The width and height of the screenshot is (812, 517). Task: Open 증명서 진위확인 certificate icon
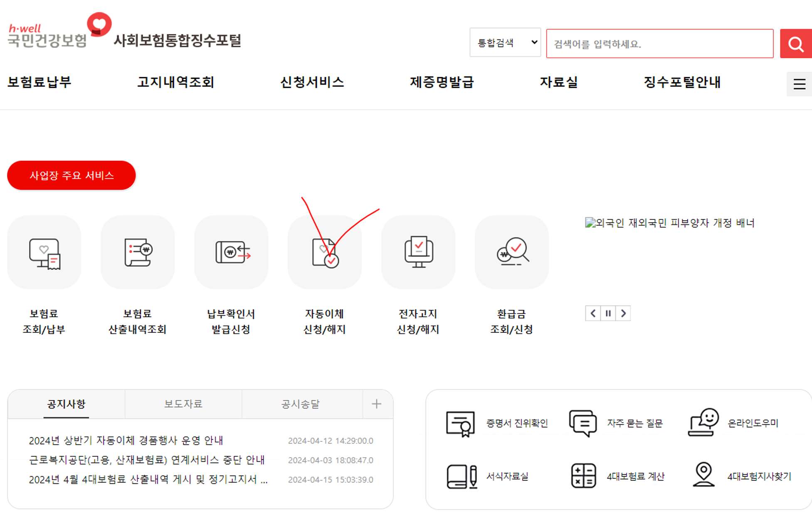pyautogui.click(x=460, y=423)
